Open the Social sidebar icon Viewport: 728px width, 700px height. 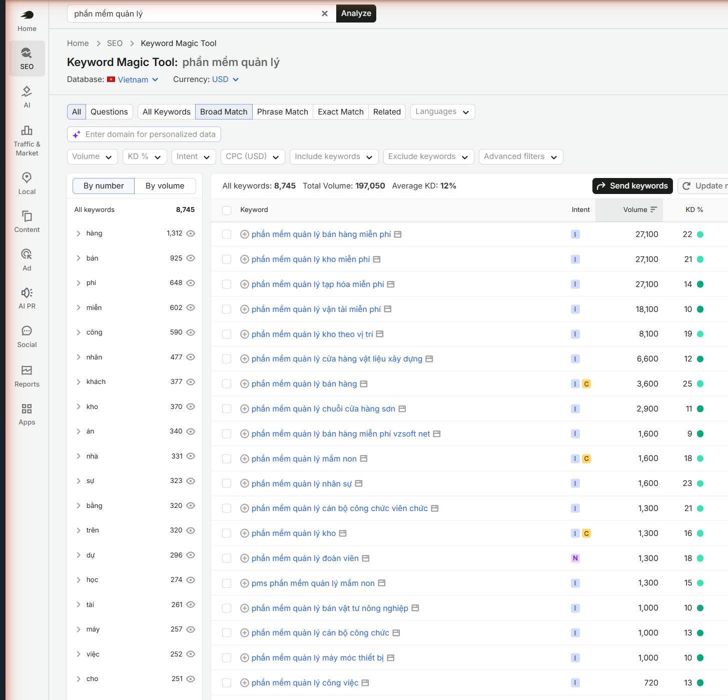27,330
